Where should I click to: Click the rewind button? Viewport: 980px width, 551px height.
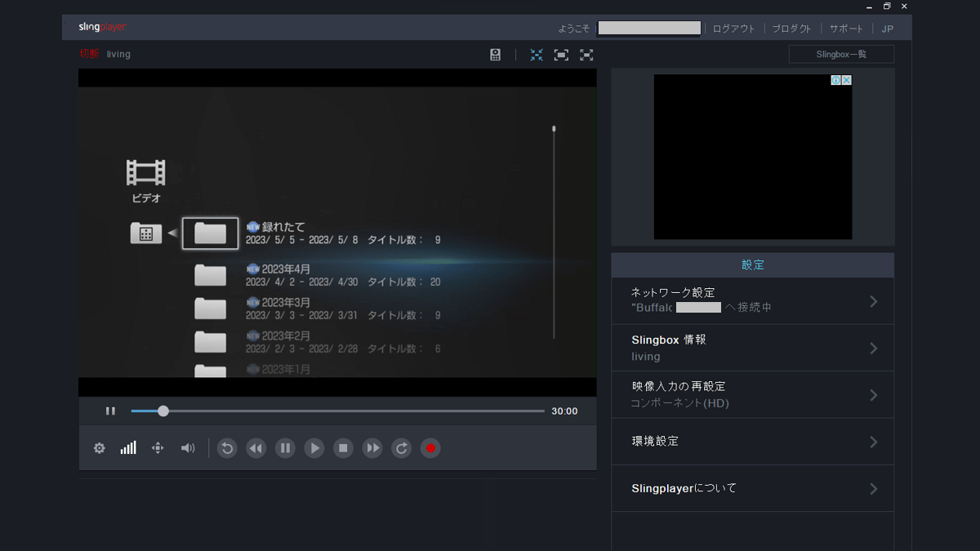pos(256,448)
